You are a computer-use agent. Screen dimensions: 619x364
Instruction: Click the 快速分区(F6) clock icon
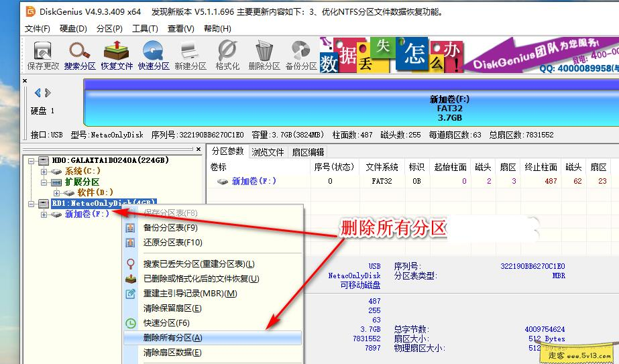130,323
